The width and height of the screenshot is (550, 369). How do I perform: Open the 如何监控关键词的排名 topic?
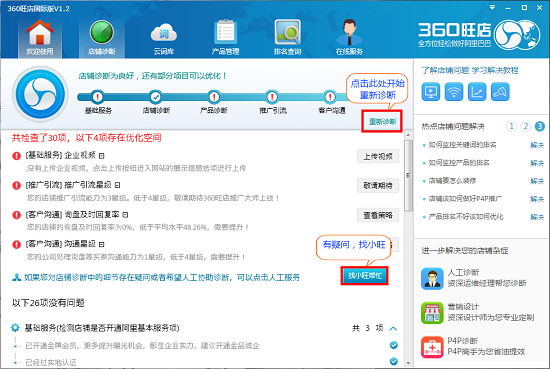tap(462, 145)
